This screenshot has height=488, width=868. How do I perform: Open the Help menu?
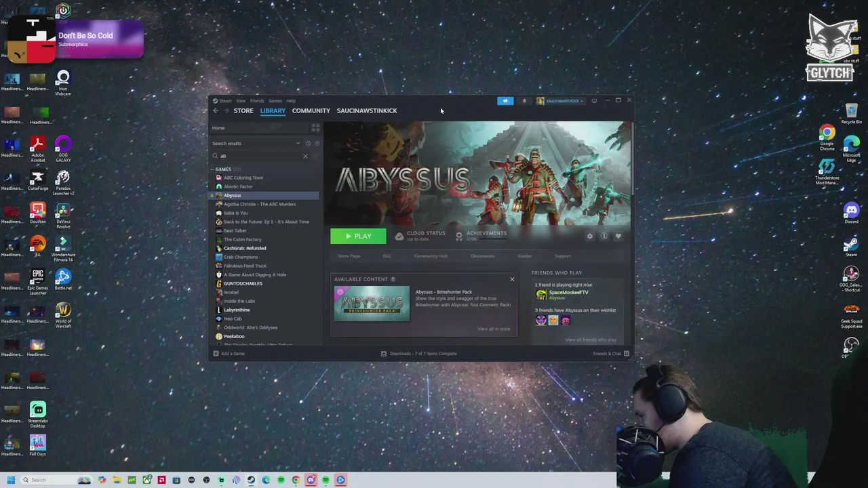click(x=291, y=101)
